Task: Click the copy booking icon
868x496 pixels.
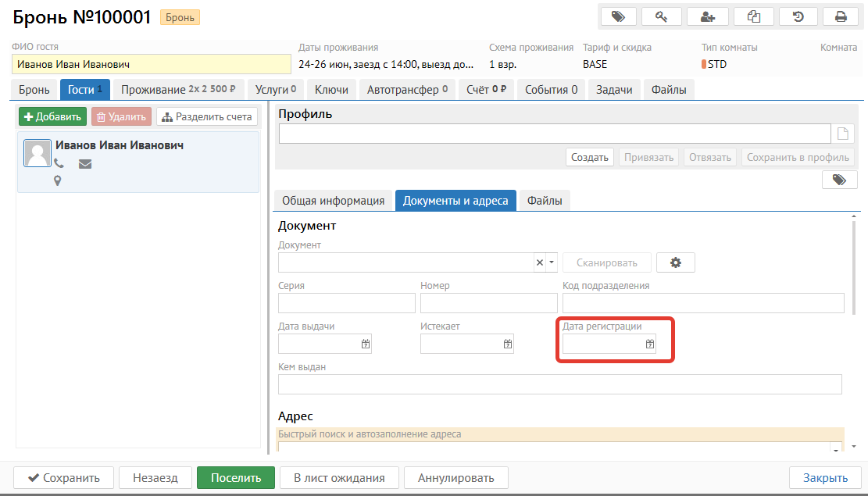Action: pos(754,16)
